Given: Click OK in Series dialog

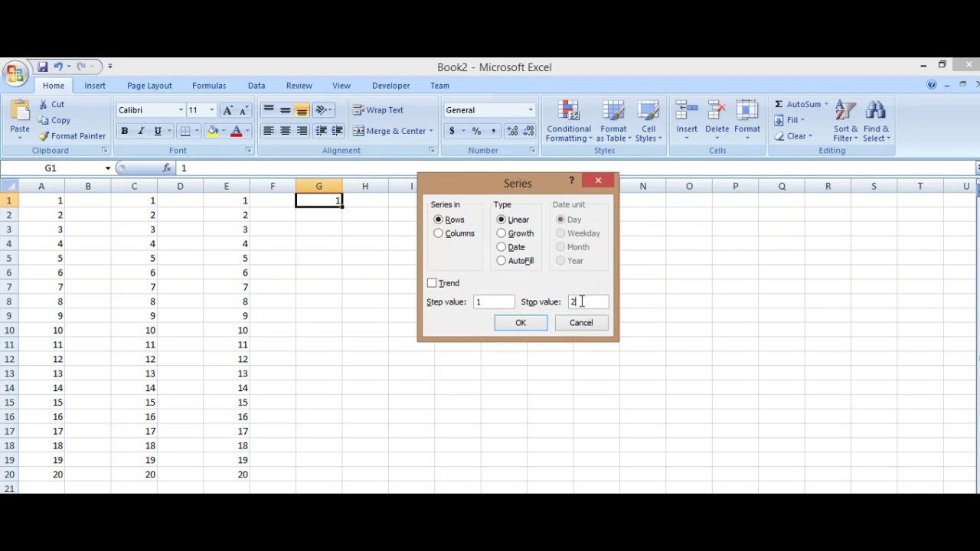Looking at the screenshot, I should click(521, 323).
